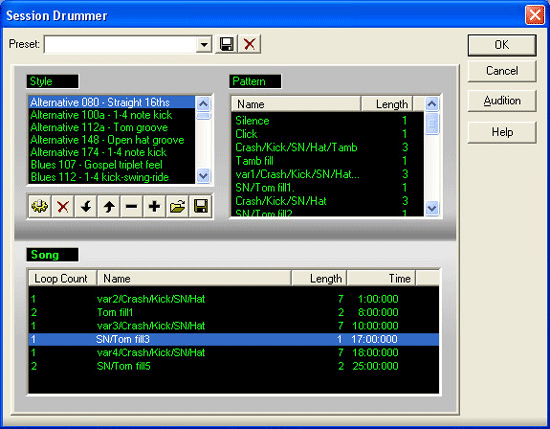Select song row var2/Crash/Kick/SN/Hat
Image resolution: width=550 pixels, height=429 pixels.
point(234,299)
